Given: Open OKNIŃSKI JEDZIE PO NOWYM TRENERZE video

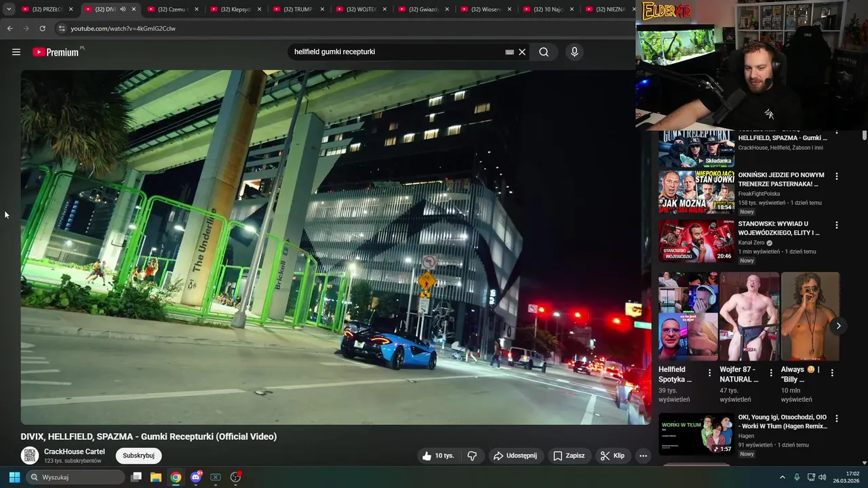Looking at the screenshot, I should [781, 179].
